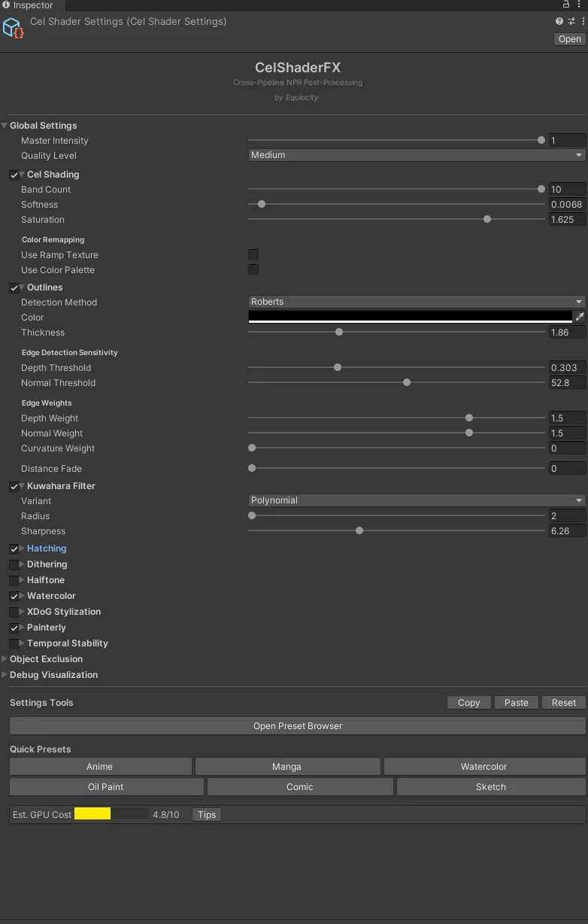Paste settings with Paste button
This screenshot has width=588, height=924.
[x=516, y=702]
